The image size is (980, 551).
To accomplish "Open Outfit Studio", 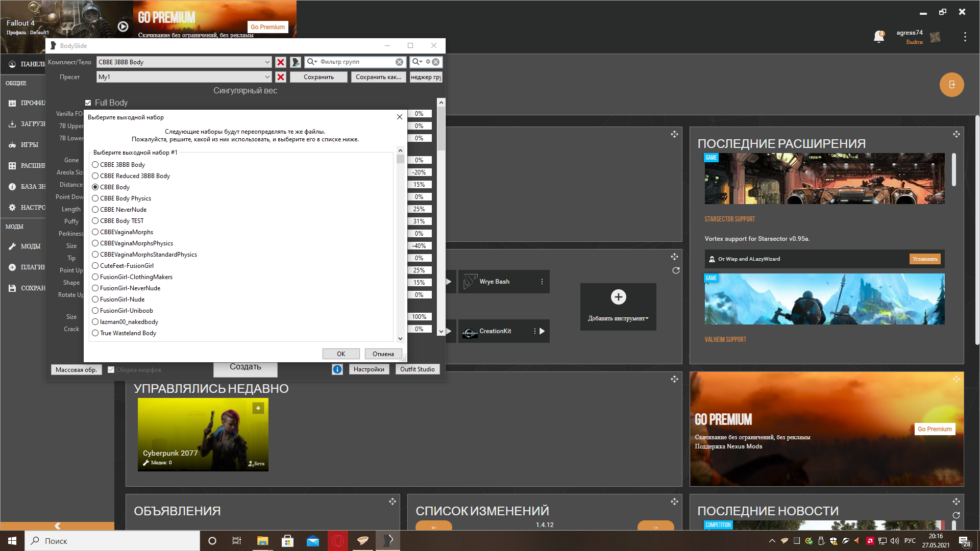I will (417, 369).
